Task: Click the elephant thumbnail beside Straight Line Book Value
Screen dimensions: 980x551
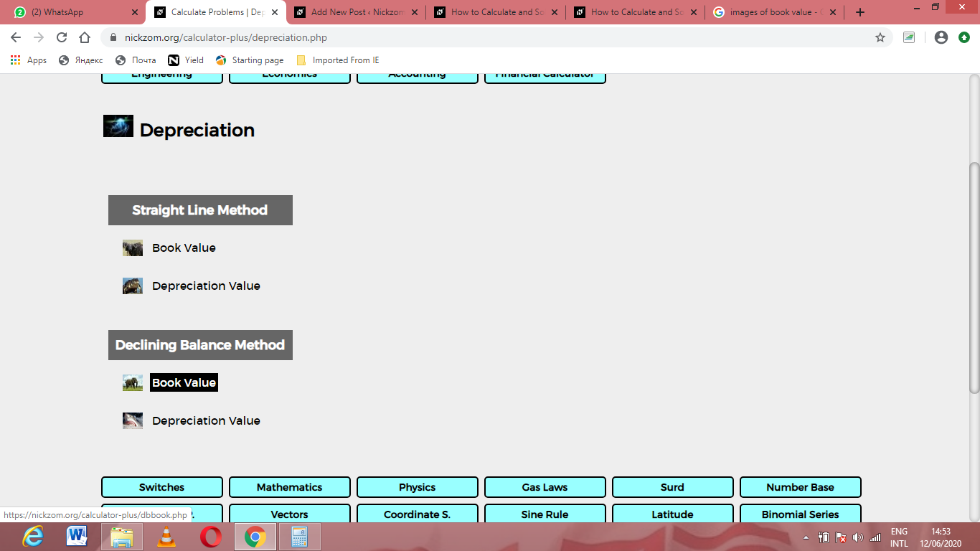Action: point(133,248)
